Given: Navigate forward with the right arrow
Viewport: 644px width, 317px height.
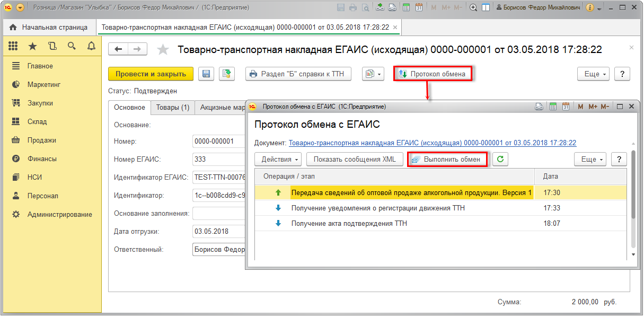Looking at the screenshot, I should coord(137,49).
